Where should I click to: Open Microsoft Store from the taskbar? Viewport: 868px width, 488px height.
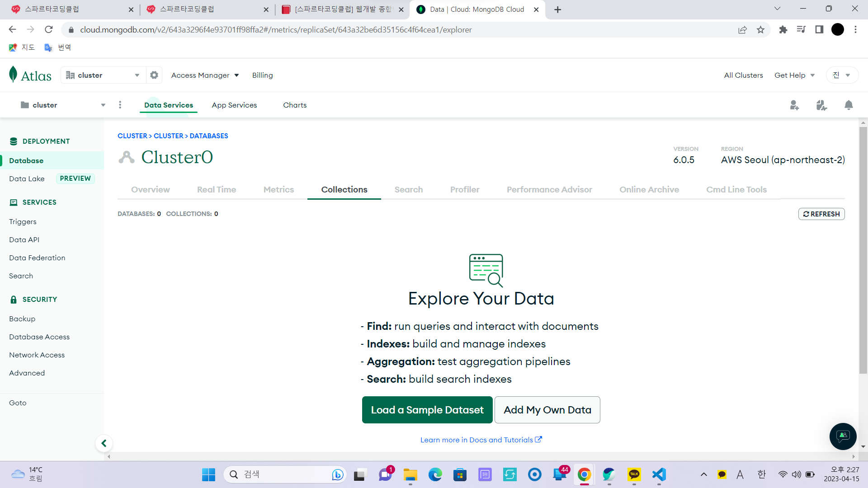pos(460,474)
